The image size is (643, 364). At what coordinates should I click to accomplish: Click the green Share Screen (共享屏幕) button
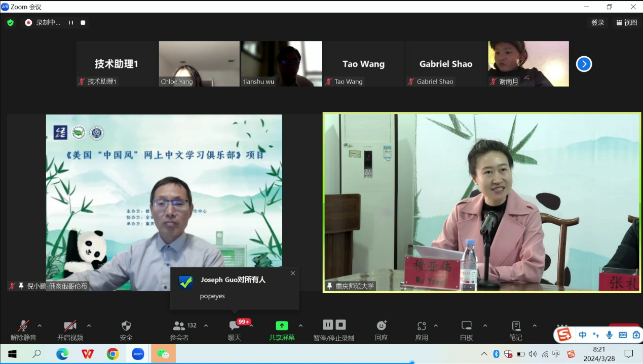[281, 326]
